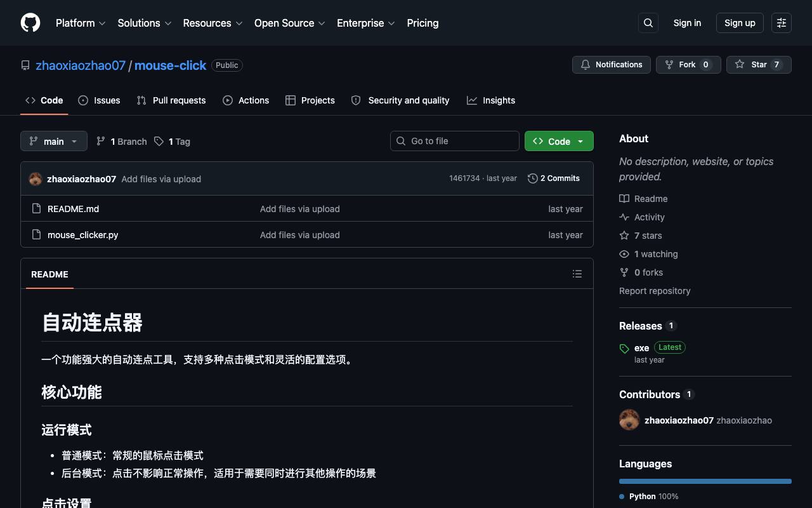Go to the GitHub homepage logo
Image resolution: width=812 pixels, height=508 pixels.
(30, 23)
